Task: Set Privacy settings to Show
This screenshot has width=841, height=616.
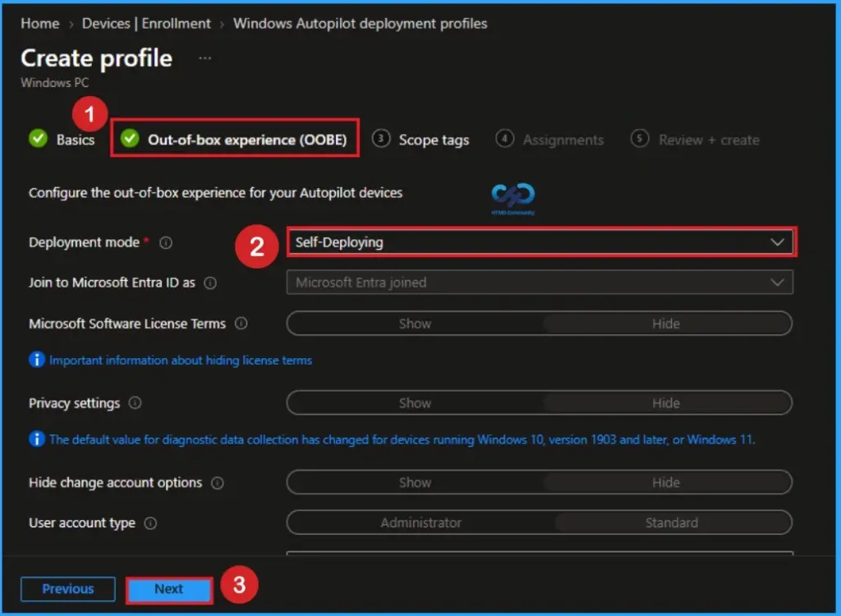Action: pyautogui.click(x=415, y=403)
